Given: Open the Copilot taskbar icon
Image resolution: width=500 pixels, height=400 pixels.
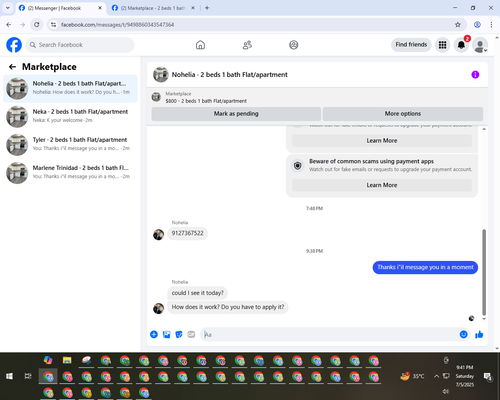Looking at the screenshot, I should 48,360.
